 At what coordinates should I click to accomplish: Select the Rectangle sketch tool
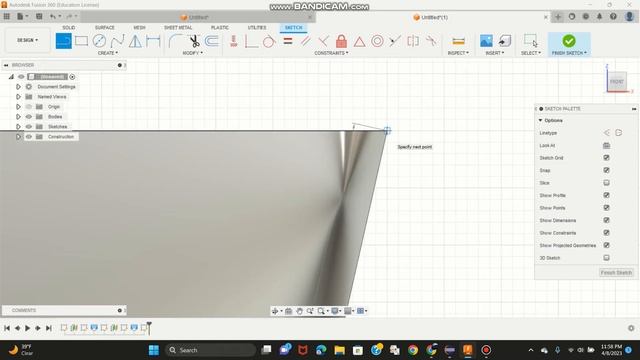pos(81,41)
